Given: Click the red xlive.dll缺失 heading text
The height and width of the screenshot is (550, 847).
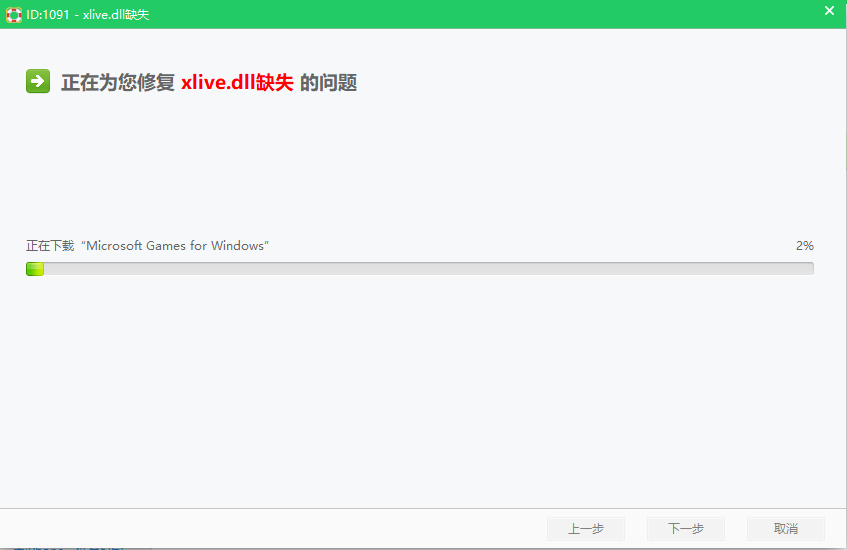Looking at the screenshot, I should 237,83.
